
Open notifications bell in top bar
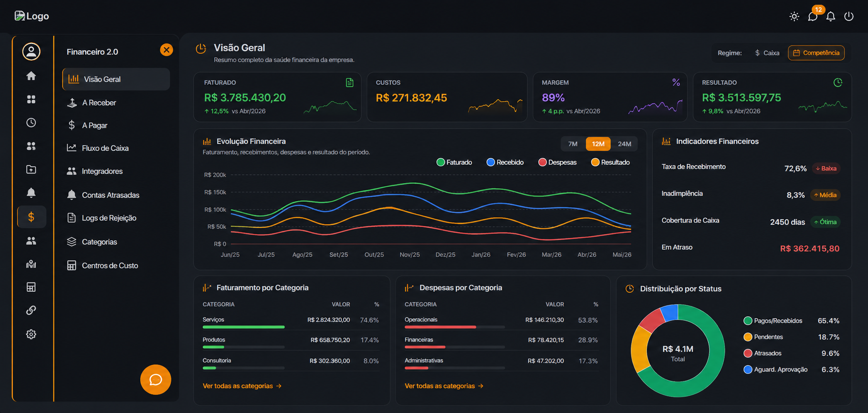click(831, 16)
